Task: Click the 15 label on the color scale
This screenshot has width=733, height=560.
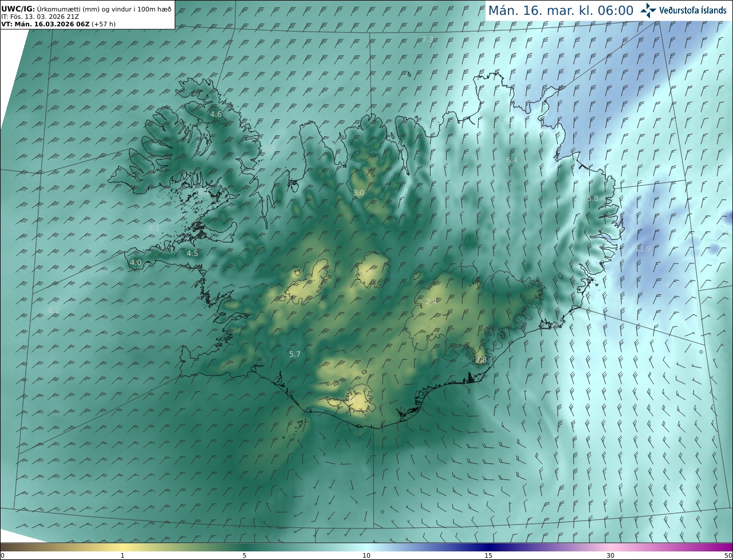Action: 488,555
